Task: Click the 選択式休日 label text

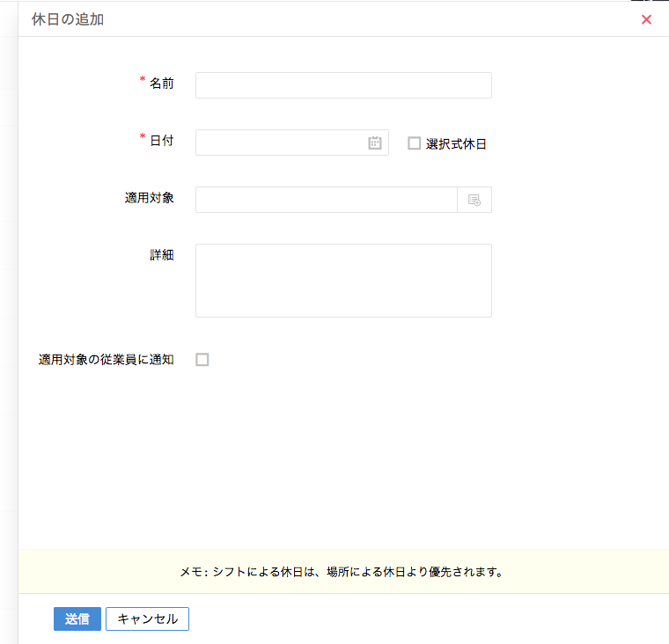Action: click(x=456, y=143)
